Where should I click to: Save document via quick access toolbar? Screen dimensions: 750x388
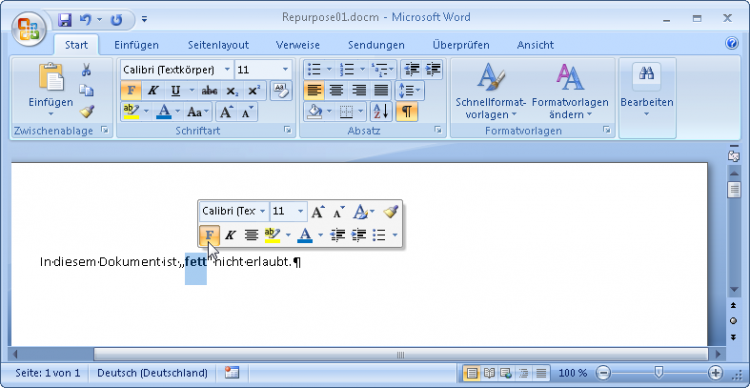[x=65, y=20]
